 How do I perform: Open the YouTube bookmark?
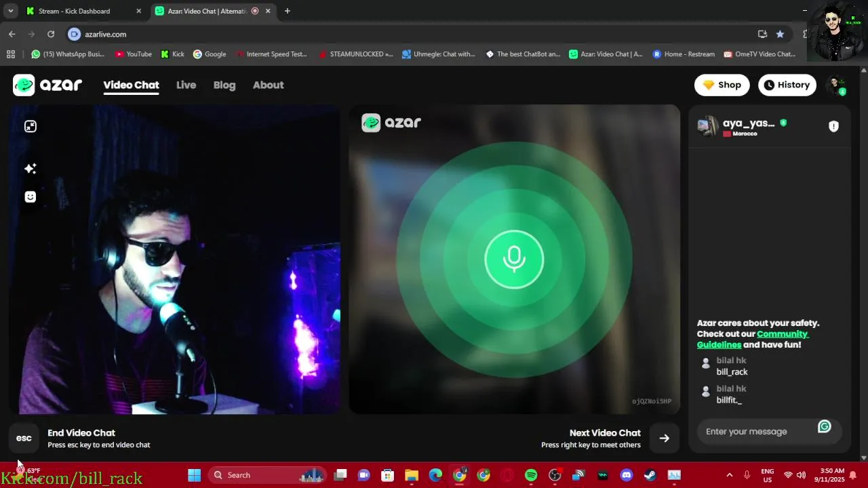(x=133, y=54)
